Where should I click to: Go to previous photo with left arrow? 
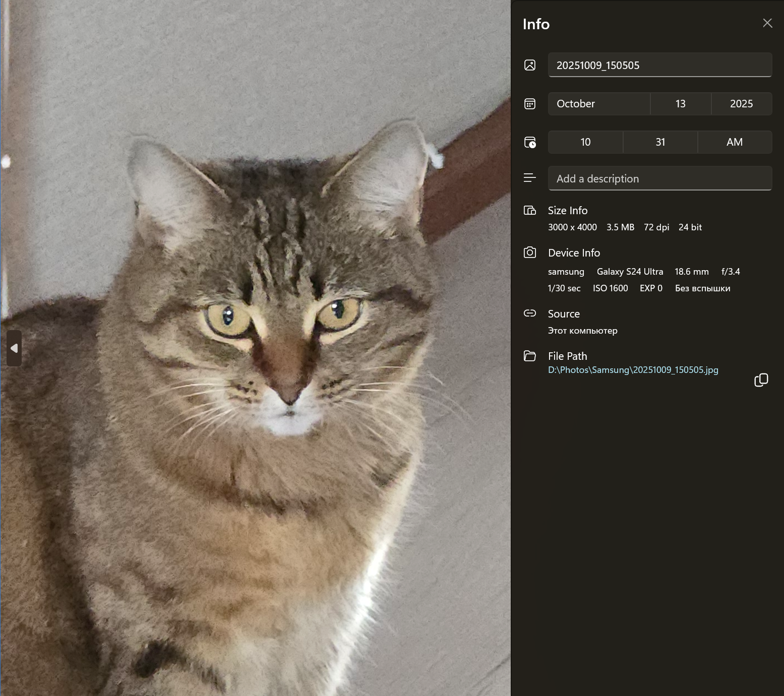[x=14, y=348]
